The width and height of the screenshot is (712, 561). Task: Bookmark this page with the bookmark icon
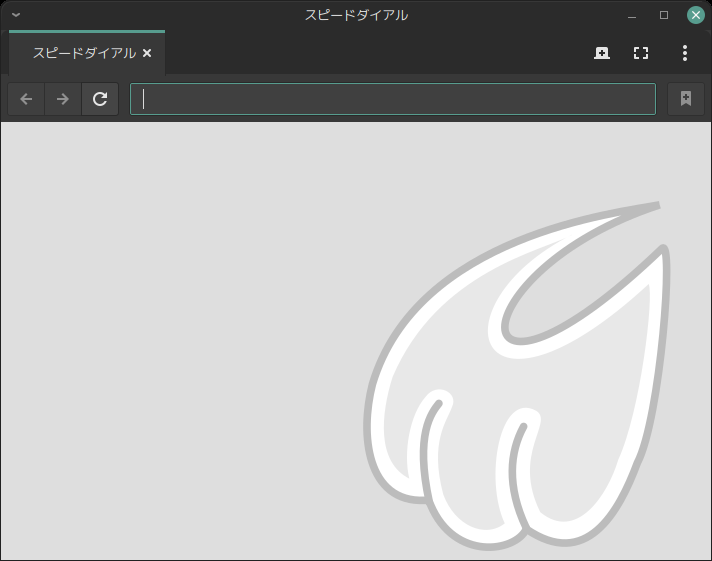686,99
